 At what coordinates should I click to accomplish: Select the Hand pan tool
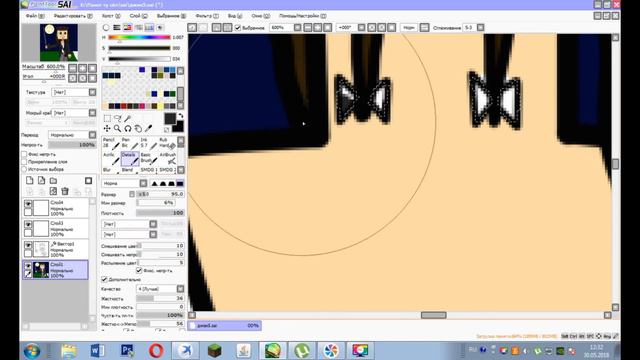[138, 129]
